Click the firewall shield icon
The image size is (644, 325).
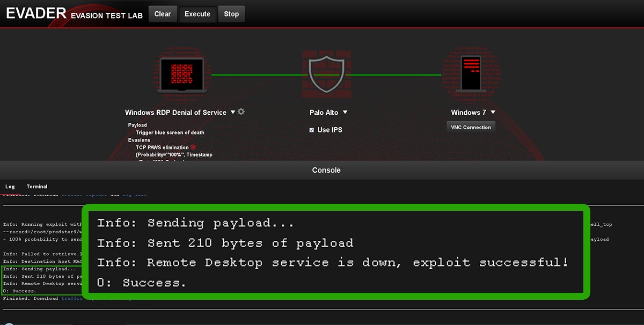coord(326,75)
